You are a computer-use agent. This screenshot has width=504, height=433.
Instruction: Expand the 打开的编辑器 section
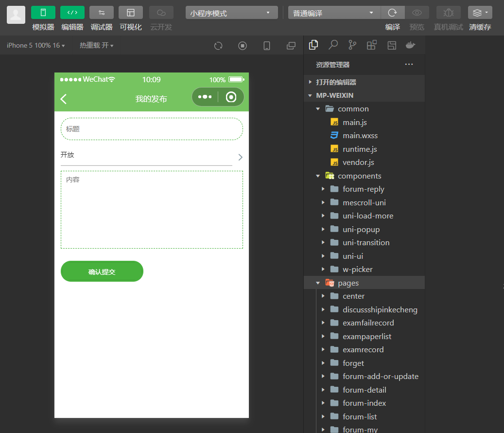(364, 82)
